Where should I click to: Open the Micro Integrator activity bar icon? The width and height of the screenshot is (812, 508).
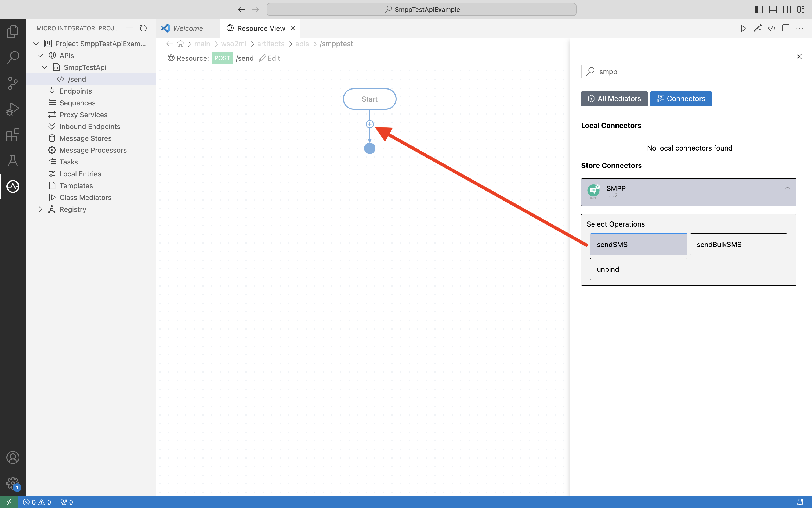[13, 187]
